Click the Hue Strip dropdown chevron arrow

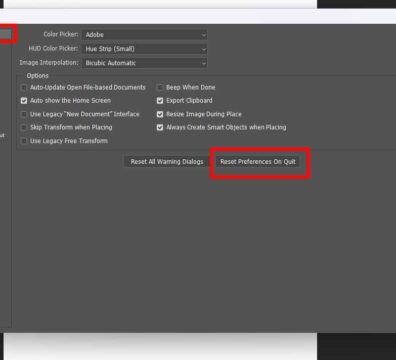coord(203,49)
